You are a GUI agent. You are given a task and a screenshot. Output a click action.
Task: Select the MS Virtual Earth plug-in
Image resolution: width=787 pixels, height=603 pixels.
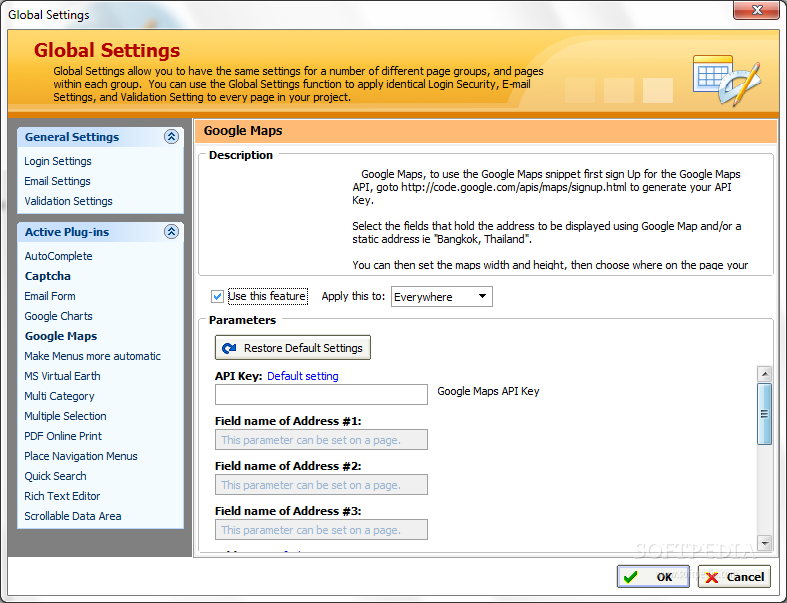tap(63, 376)
